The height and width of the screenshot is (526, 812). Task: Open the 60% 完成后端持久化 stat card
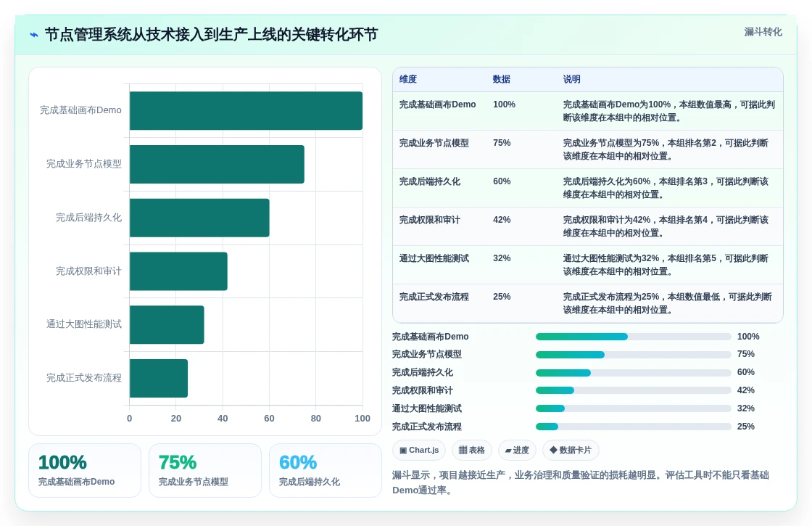326,471
